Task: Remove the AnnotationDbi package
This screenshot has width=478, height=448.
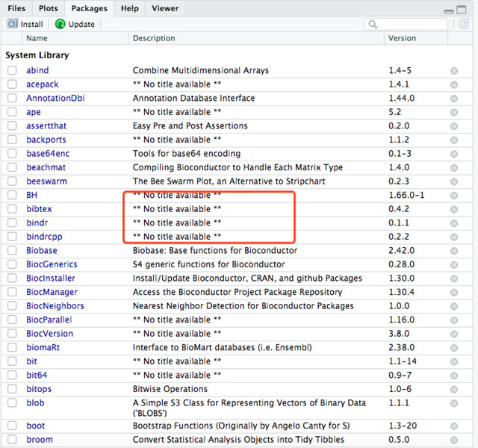Action: pyautogui.click(x=454, y=99)
